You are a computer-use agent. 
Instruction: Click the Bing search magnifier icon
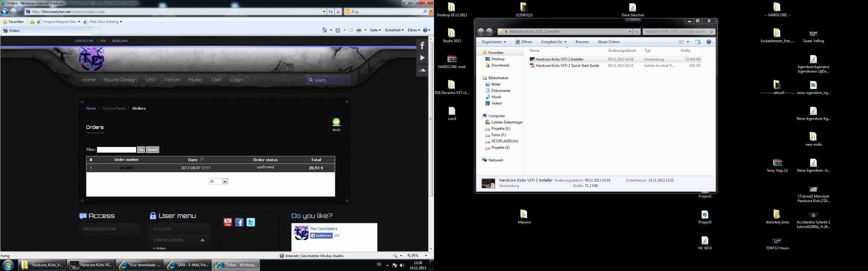pyautogui.click(x=425, y=12)
